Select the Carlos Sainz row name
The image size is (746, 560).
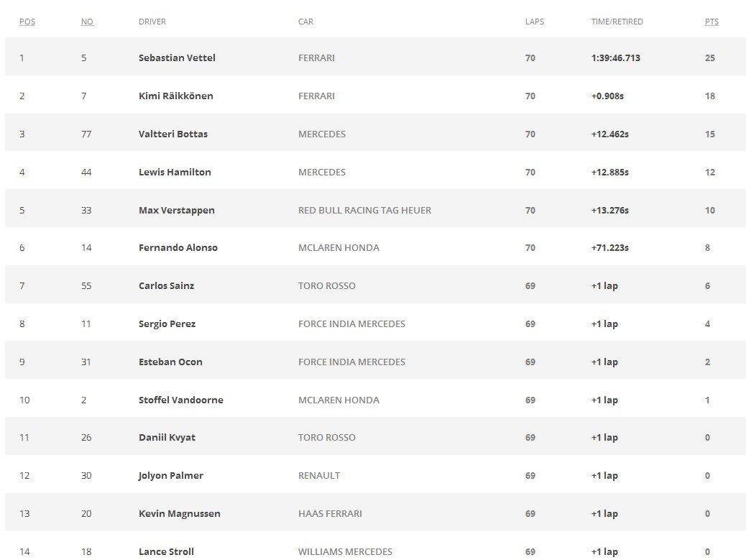166,285
